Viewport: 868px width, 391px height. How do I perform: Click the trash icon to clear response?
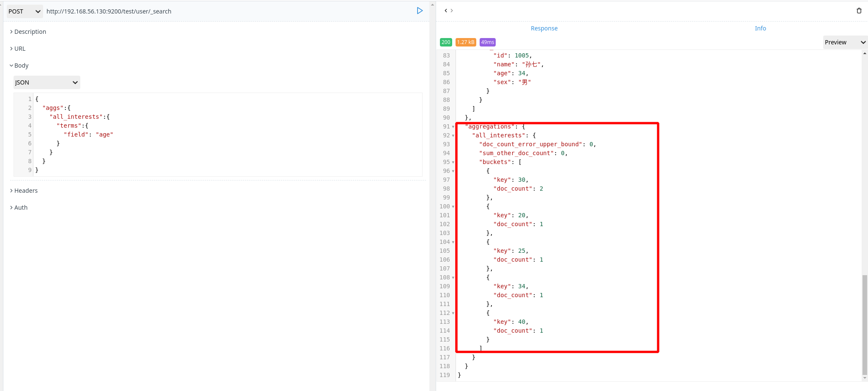(x=859, y=10)
